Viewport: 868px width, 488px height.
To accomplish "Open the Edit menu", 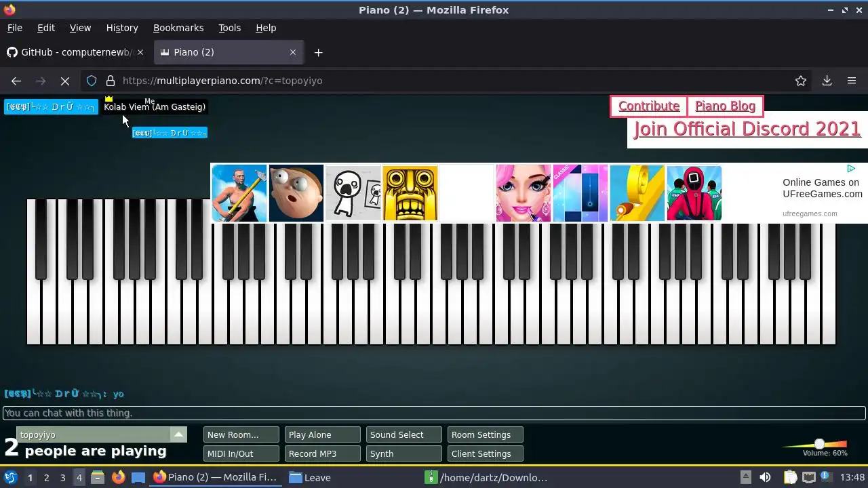I will coord(46,28).
